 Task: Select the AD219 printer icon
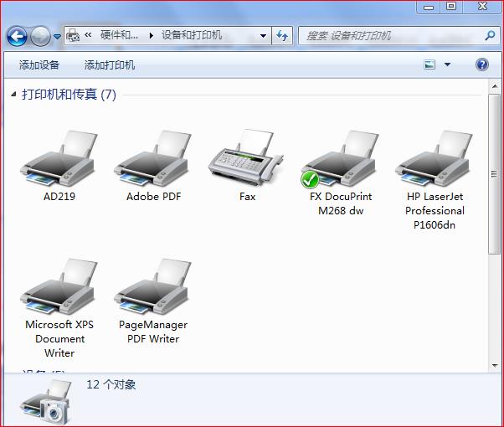point(59,159)
